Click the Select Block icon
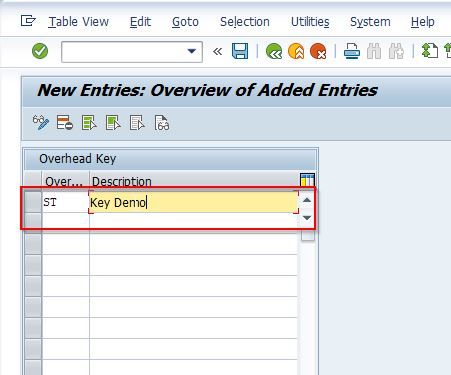 tap(113, 123)
